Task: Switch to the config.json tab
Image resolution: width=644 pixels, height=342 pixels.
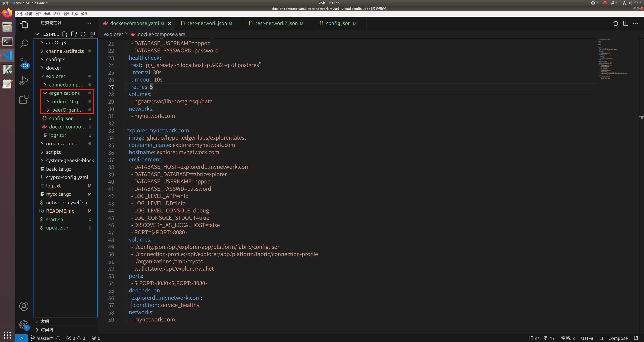Action: (x=340, y=23)
